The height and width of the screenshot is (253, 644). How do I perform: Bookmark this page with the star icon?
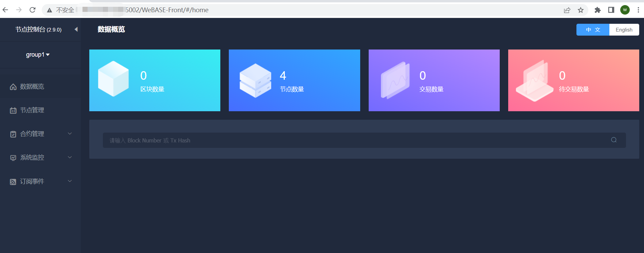click(x=581, y=10)
